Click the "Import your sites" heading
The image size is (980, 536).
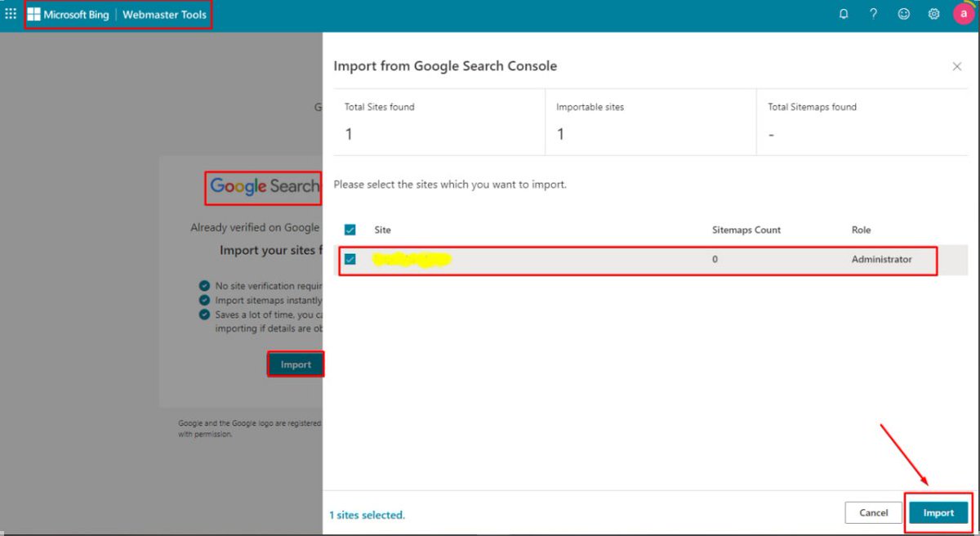coord(271,250)
